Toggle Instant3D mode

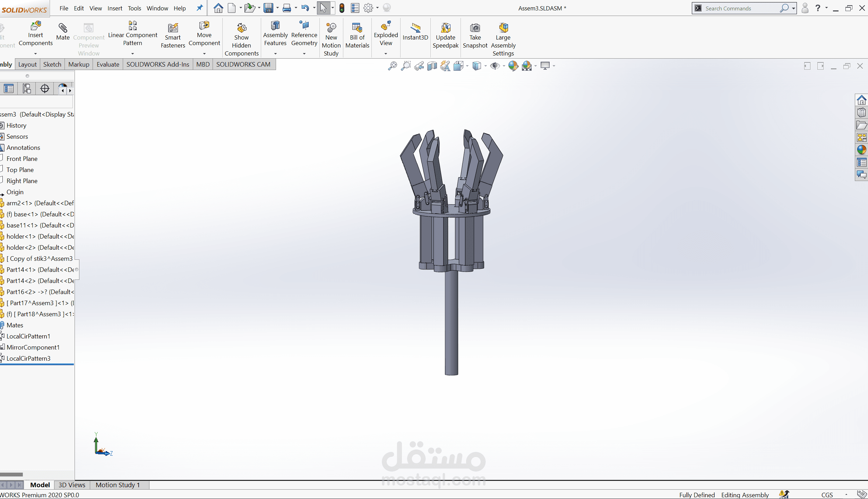[415, 31]
